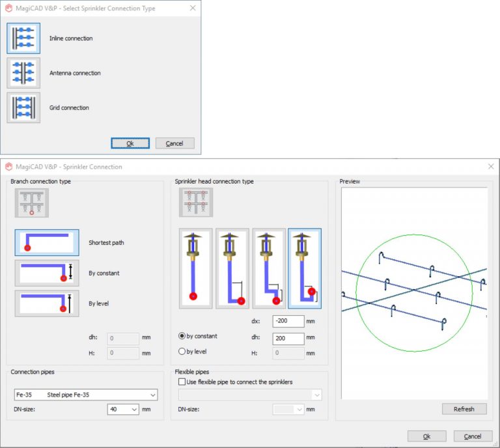500x448 pixels.
Task: Choose the By constant branch icon
Action: click(x=47, y=273)
